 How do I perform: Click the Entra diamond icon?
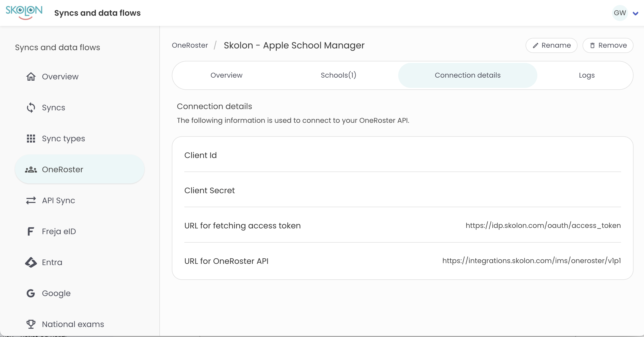(31, 262)
